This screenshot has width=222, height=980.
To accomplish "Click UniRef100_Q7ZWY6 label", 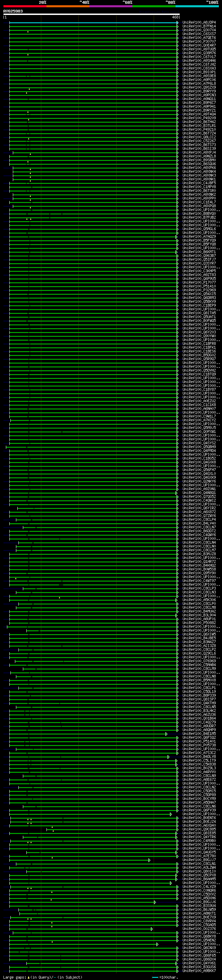I will click(x=199, y=516).
